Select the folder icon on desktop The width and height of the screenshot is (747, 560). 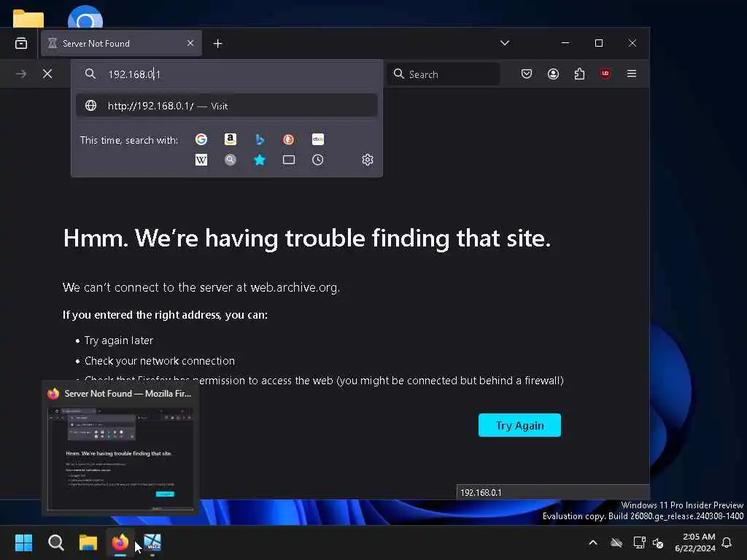click(28, 18)
